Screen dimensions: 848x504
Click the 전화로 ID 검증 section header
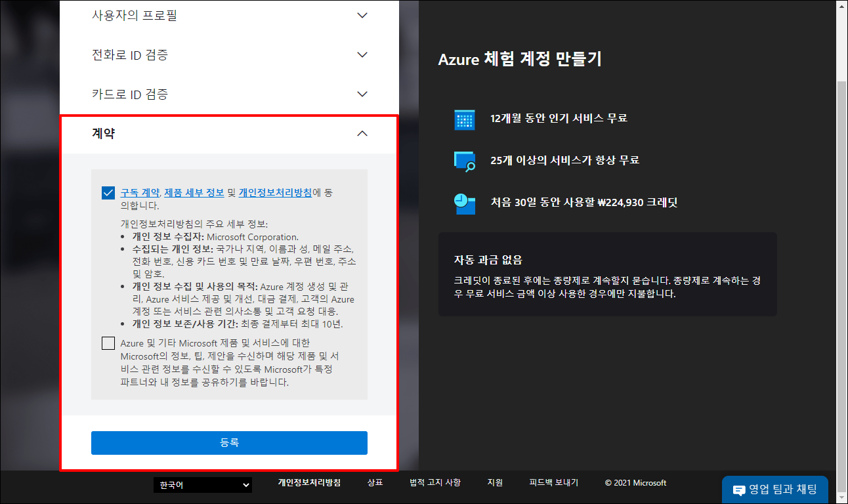point(229,54)
